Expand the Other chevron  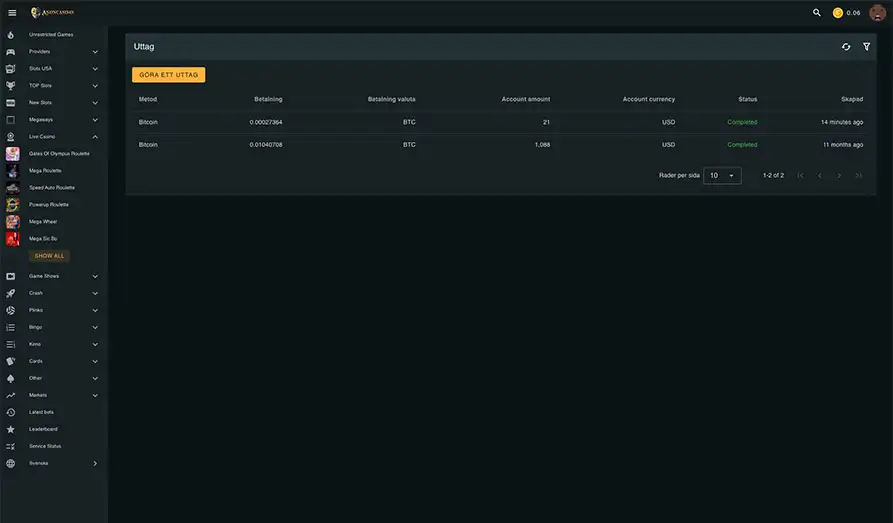pos(95,378)
